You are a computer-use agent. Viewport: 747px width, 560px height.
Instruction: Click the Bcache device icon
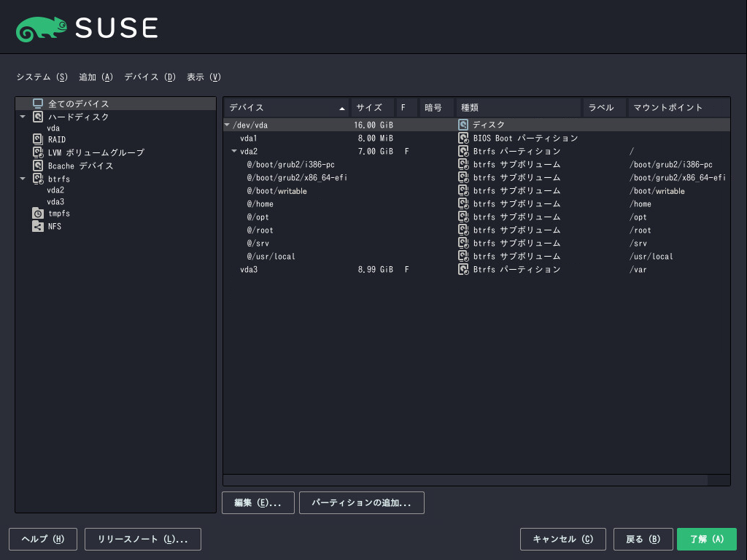[x=38, y=166]
